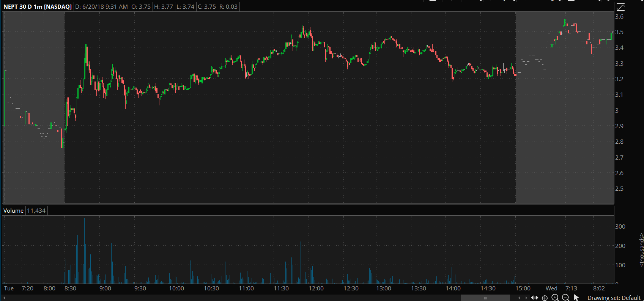Click the expand/compress time axis arrows icon
This screenshot has width=644, height=301.
pyautogui.click(x=534, y=298)
